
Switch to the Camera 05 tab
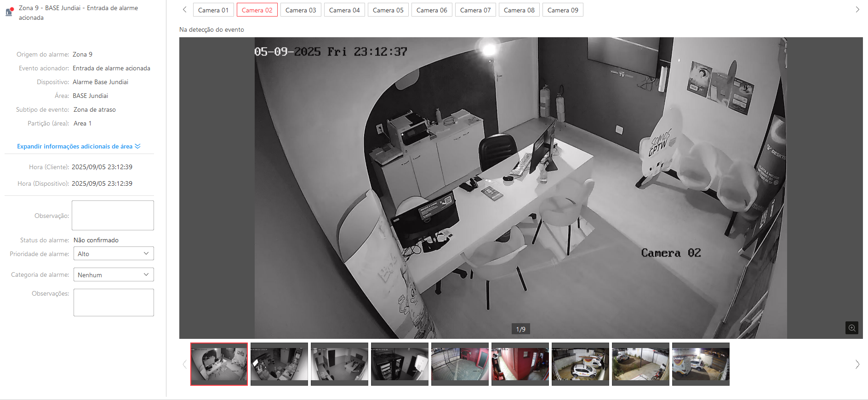[x=388, y=10]
